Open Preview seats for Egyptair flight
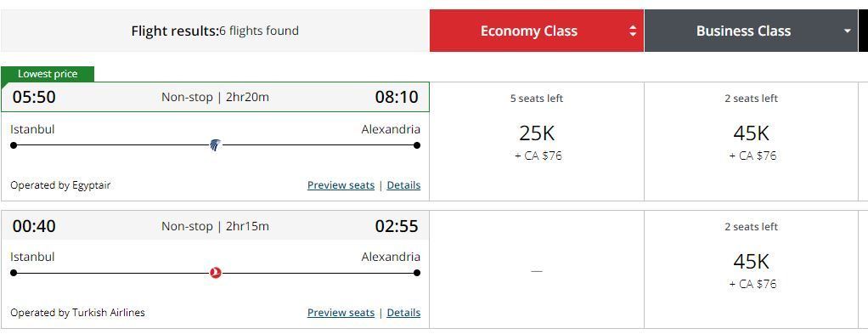Image resolution: width=868 pixels, height=334 pixels. tap(341, 185)
